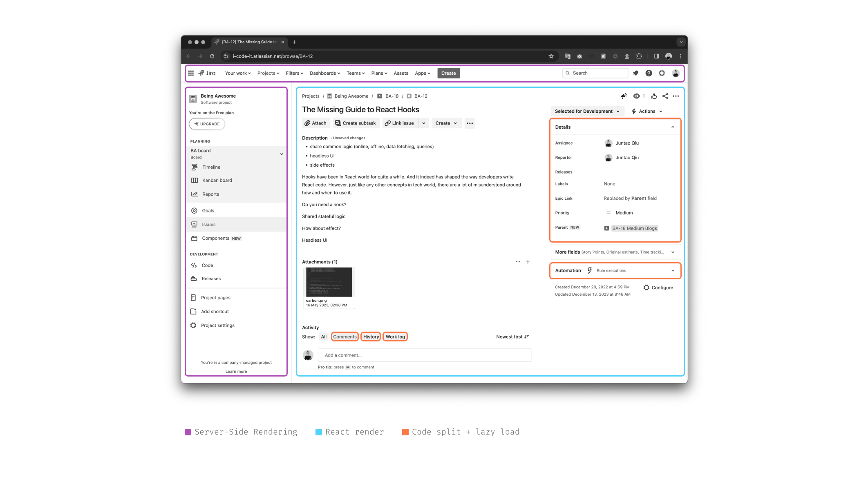Open the Projects menu
Image resolution: width=868 pixels, height=477 pixels.
pyautogui.click(x=268, y=73)
